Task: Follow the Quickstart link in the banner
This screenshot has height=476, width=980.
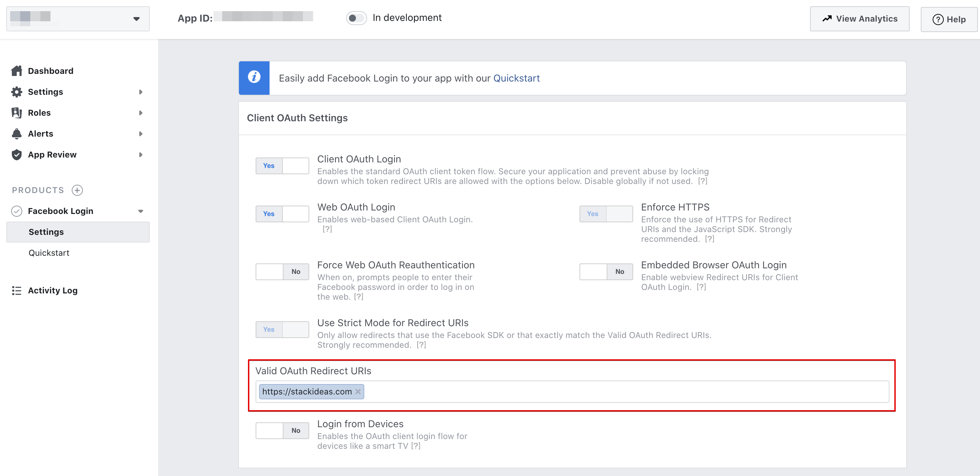Action: point(516,78)
